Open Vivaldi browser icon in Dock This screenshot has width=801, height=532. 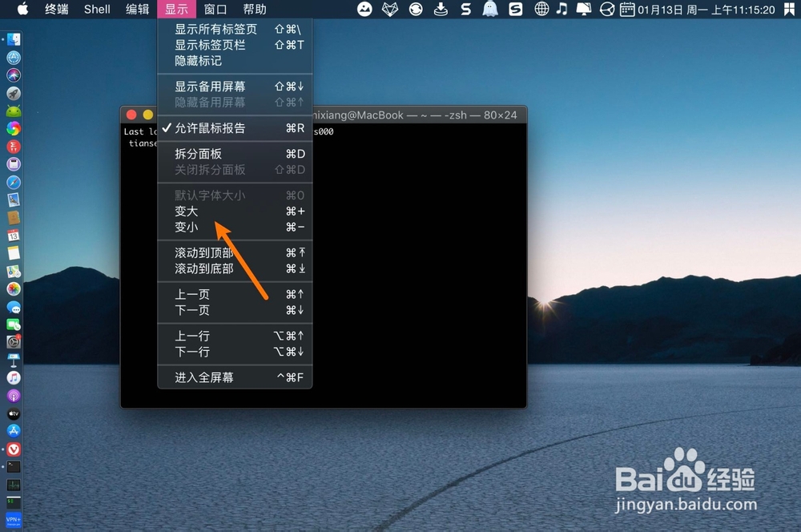(x=14, y=449)
